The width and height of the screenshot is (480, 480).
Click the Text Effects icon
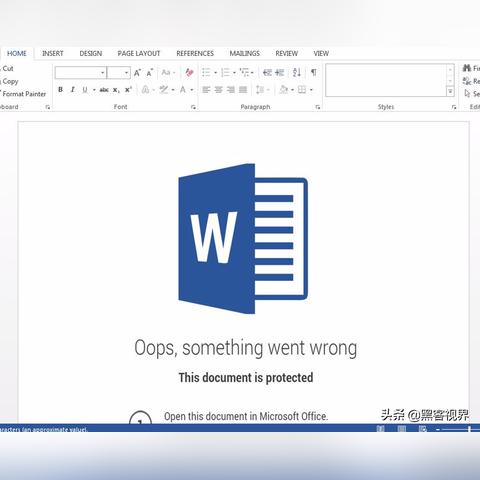pos(145,89)
